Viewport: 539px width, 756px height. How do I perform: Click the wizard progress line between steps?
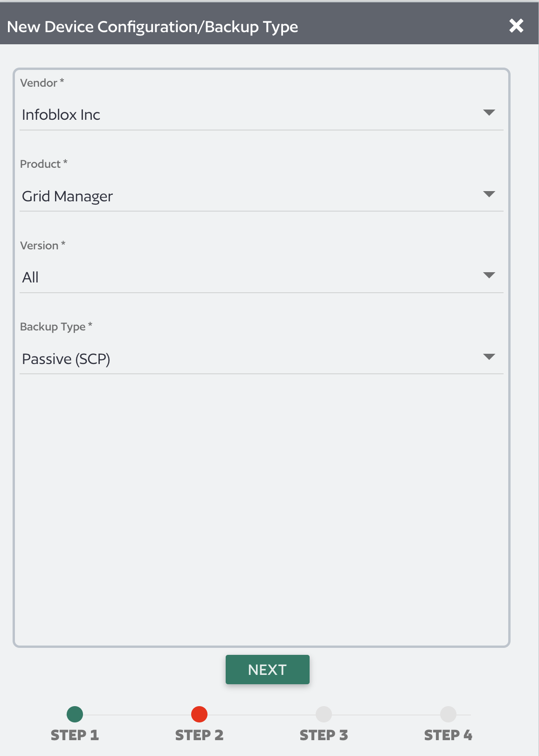(x=261, y=714)
